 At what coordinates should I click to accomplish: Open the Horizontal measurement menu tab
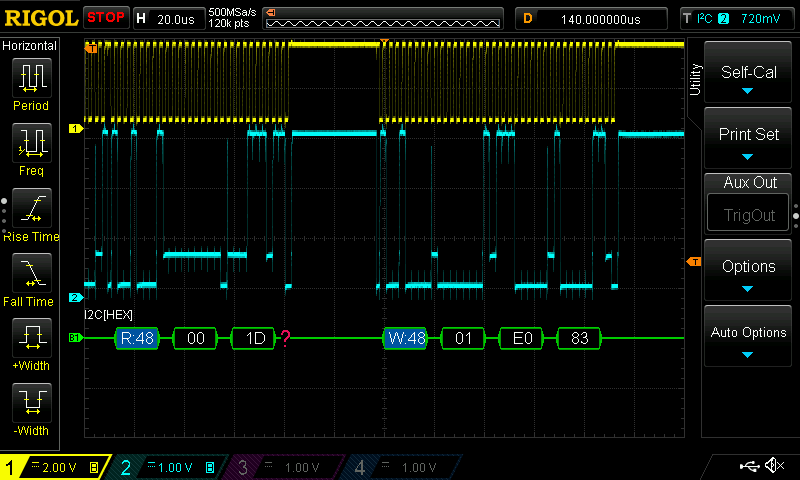(30, 46)
